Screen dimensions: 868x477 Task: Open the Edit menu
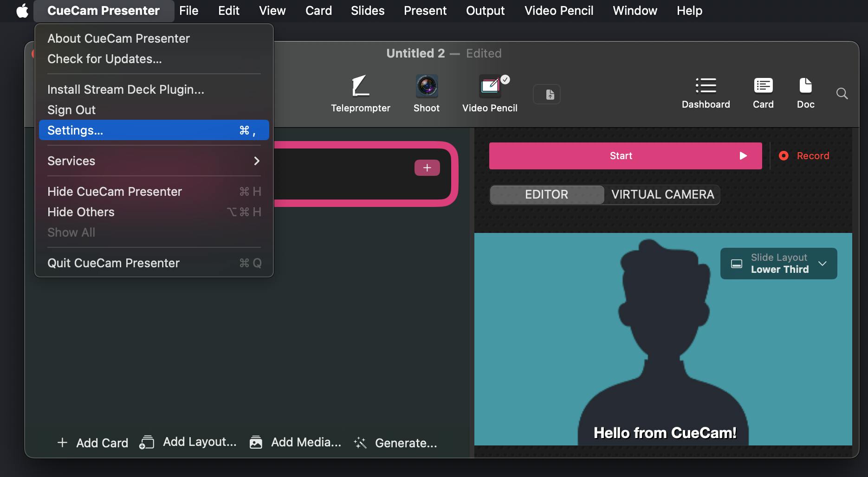tap(229, 11)
